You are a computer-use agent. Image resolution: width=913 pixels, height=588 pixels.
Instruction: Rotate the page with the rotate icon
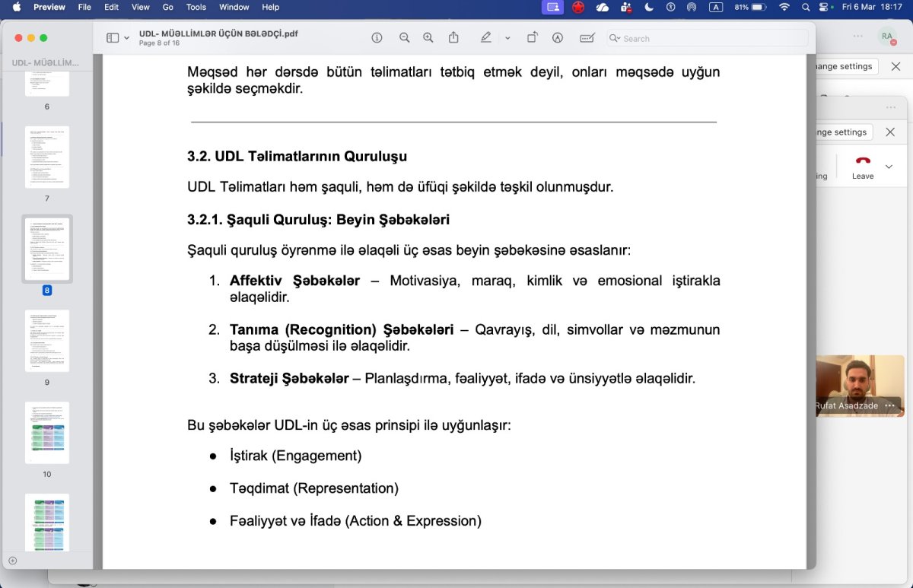point(533,38)
